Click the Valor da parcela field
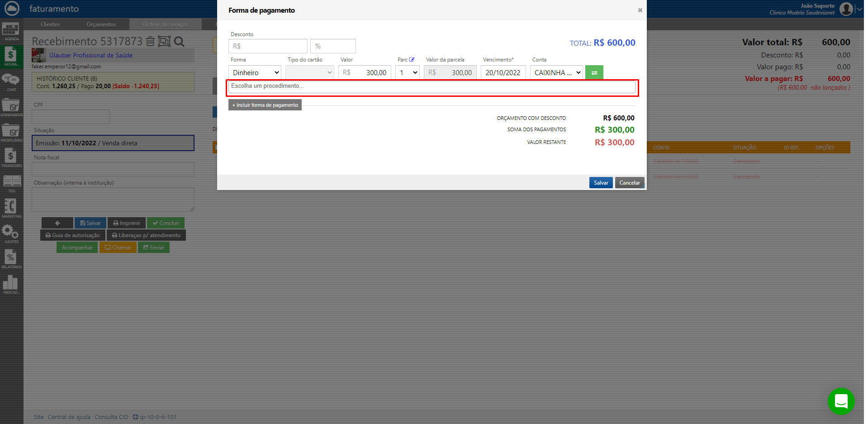Image resolution: width=868 pixels, height=424 pixels. pos(450,72)
